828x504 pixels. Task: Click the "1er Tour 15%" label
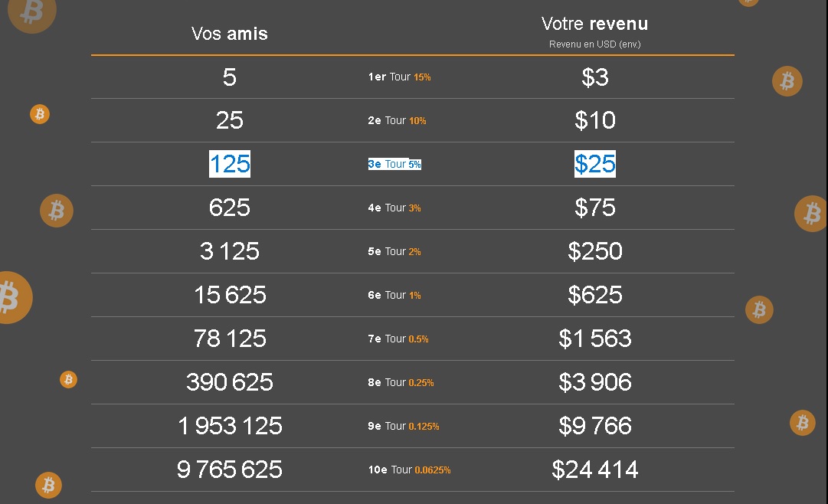[x=399, y=77]
